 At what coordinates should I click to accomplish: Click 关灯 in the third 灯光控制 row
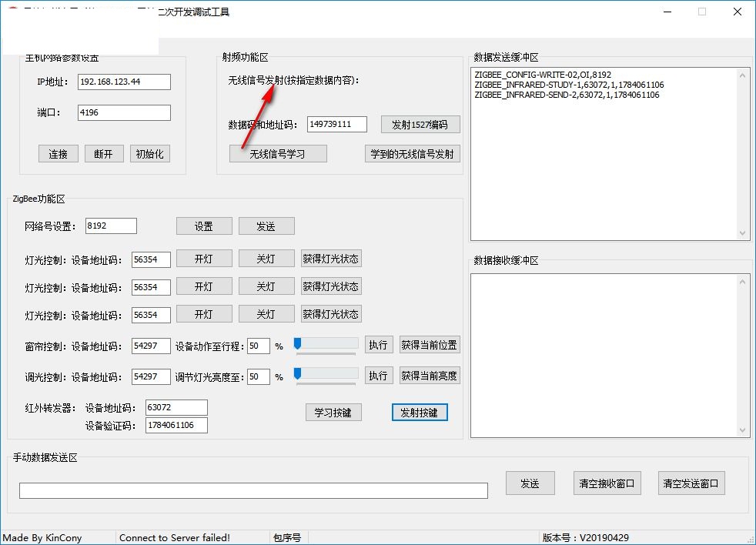point(266,314)
